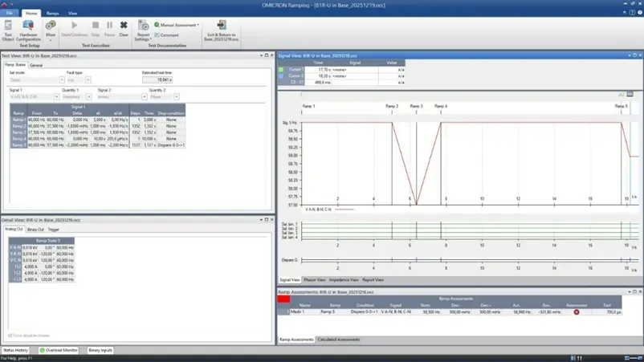Viewport: 644px width, 362px height.
Task: Expand the Quantity 2 dropdown
Action: pyautogui.click(x=176, y=97)
